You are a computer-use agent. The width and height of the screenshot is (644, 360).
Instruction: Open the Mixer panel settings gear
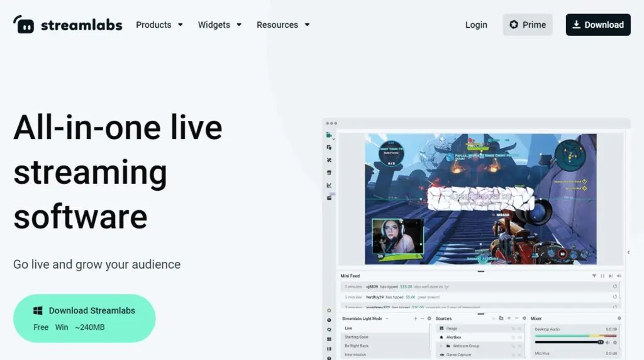[619, 318]
